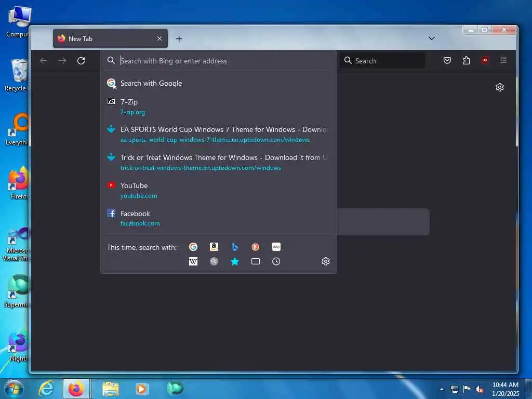
Task: Search history using the clock icon
Action: point(276,261)
